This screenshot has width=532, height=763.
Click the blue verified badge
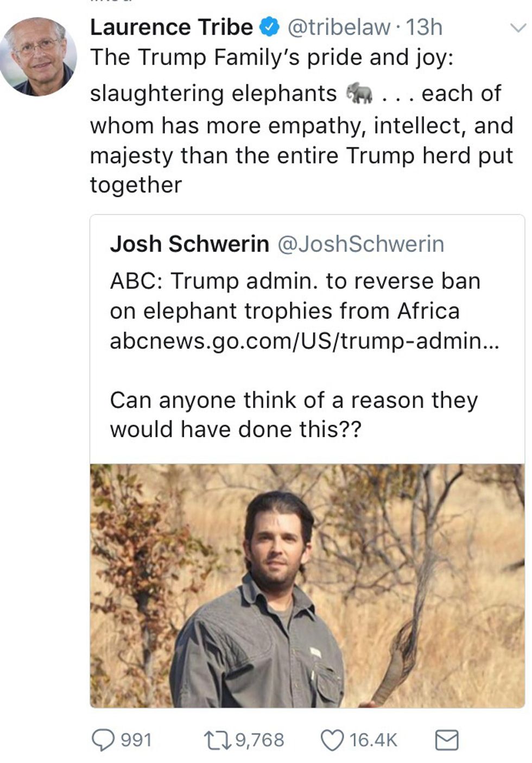270,27
